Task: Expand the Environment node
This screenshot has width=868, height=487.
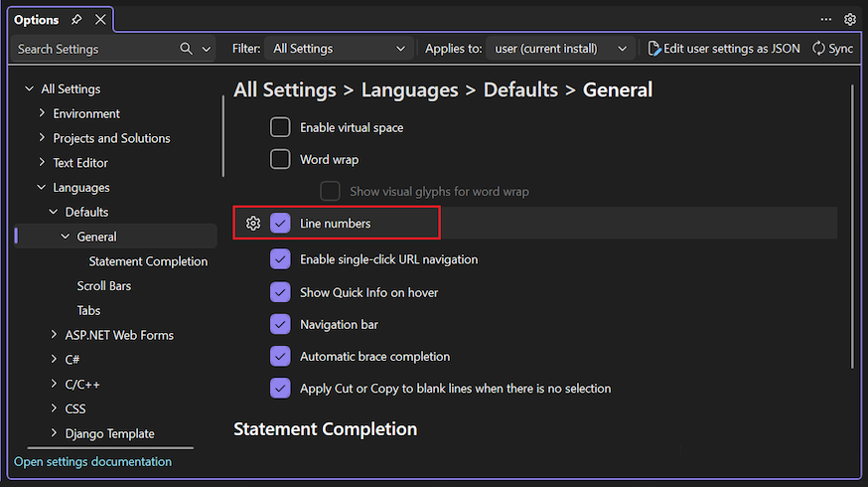Action: (x=42, y=113)
